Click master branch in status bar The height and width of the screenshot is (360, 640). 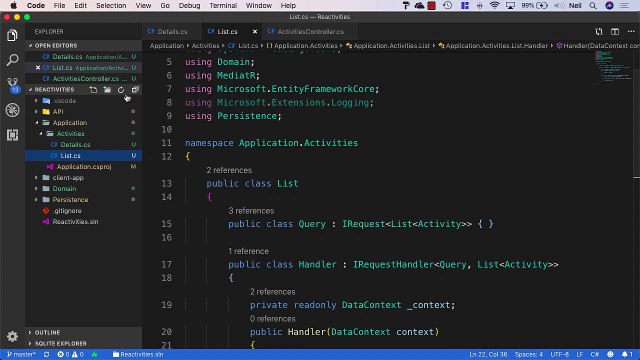point(21,354)
